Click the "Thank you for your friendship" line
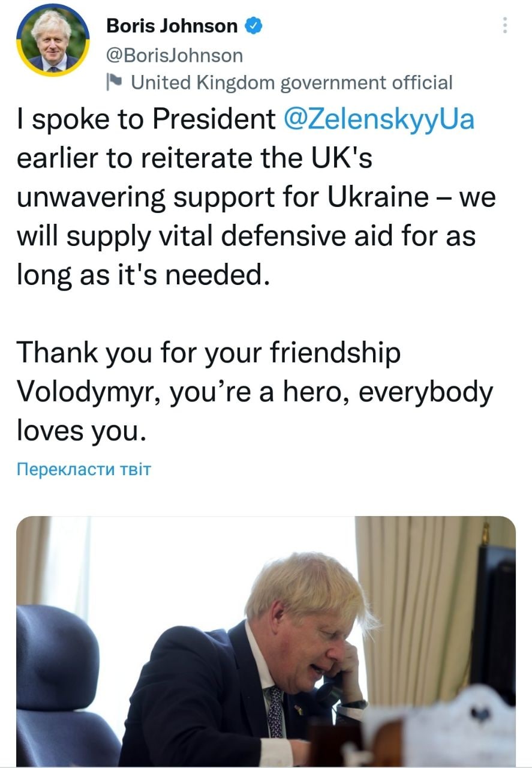 [209, 352]
